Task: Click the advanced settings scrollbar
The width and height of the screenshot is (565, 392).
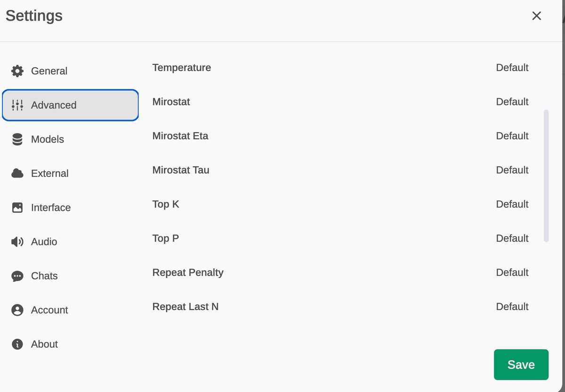Action: click(x=546, y=176)
